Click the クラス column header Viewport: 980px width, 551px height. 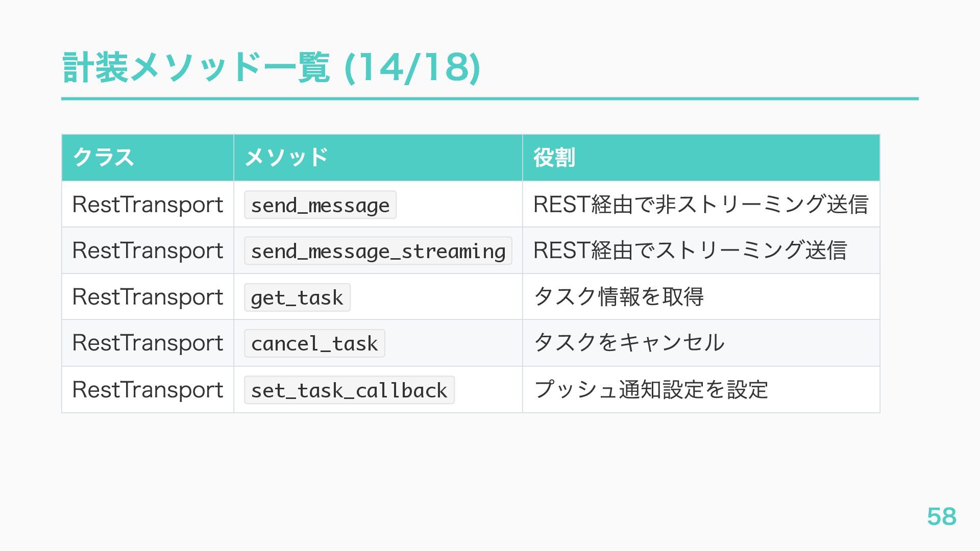(x=104, y=157)
